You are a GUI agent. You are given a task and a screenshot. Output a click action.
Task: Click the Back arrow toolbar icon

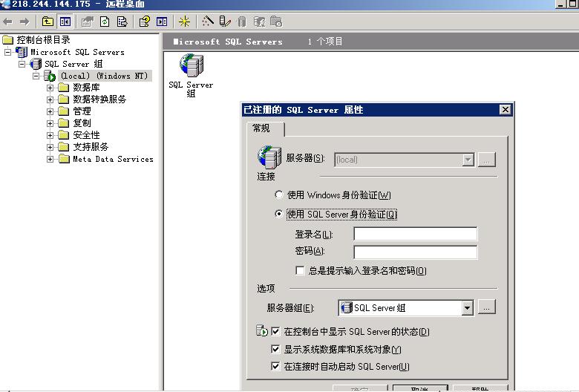coord(7,22)
